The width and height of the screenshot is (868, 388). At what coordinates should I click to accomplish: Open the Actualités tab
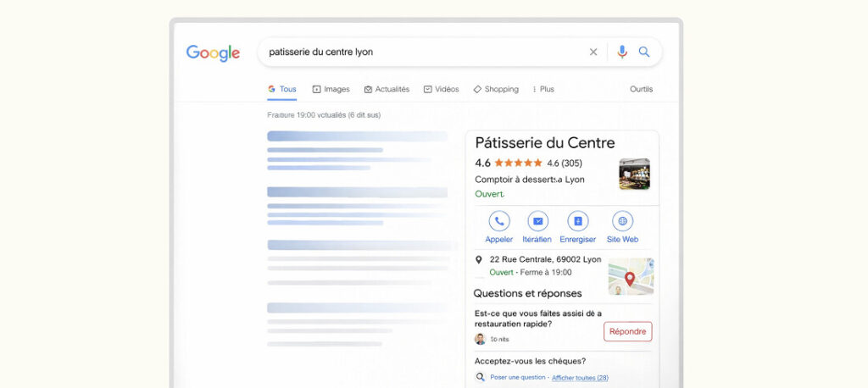(387, 89)
